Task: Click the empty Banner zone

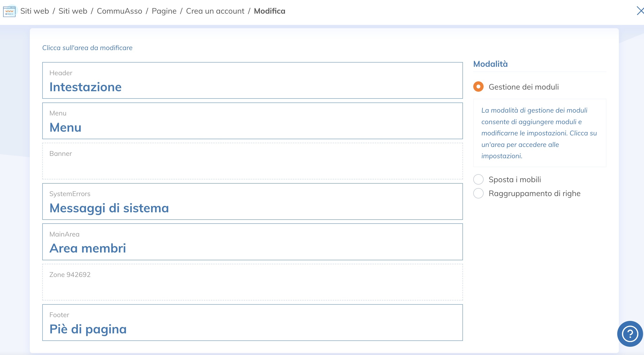Action: pos(252,161)
